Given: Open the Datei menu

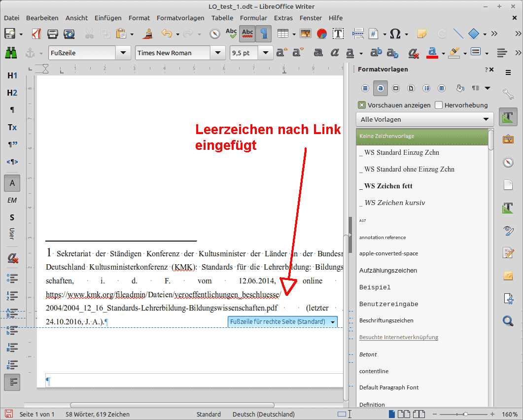Looking at the screenshot, I should (12, 18).
